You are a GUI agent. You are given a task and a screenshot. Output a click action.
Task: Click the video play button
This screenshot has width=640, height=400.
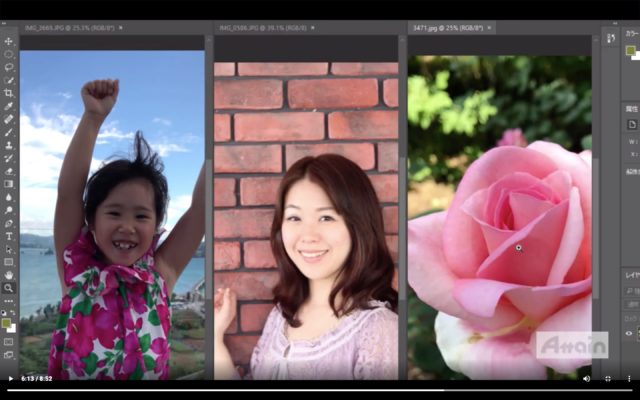pos(11,379)
